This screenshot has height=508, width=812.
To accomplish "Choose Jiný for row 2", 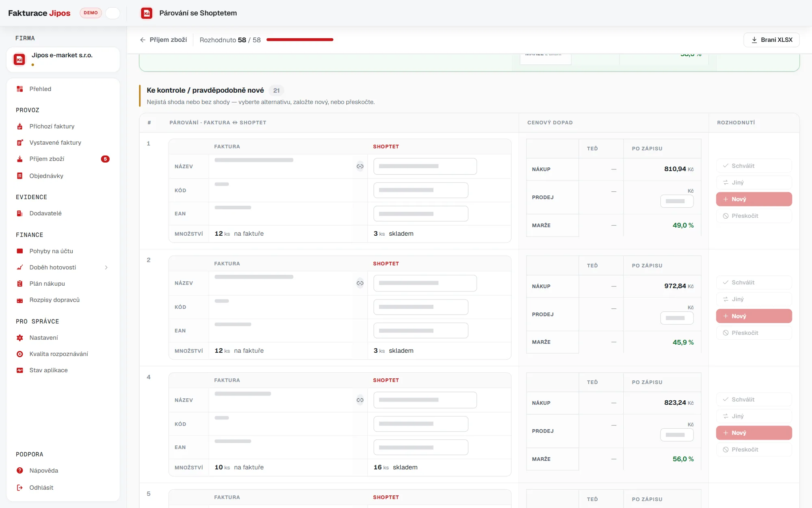I will (x=754, y=299).
